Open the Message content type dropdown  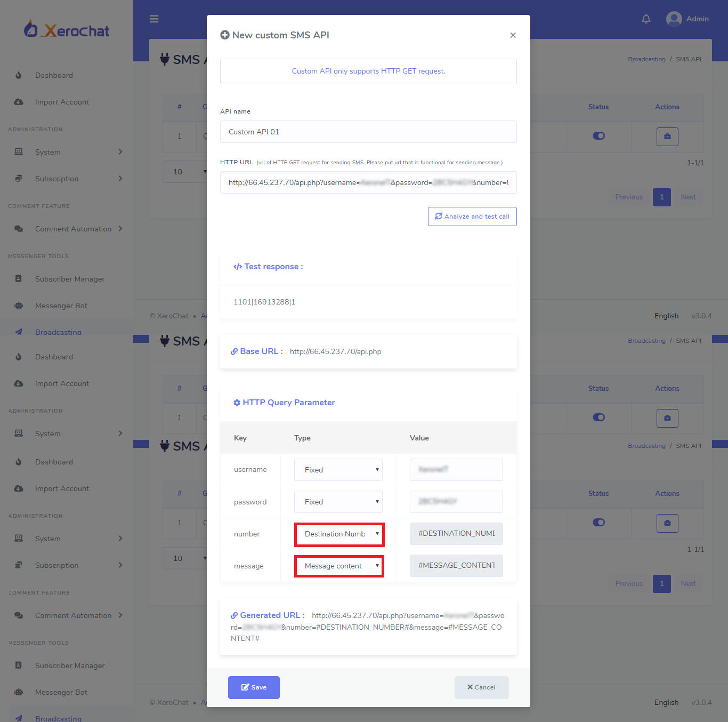[339, 566]
